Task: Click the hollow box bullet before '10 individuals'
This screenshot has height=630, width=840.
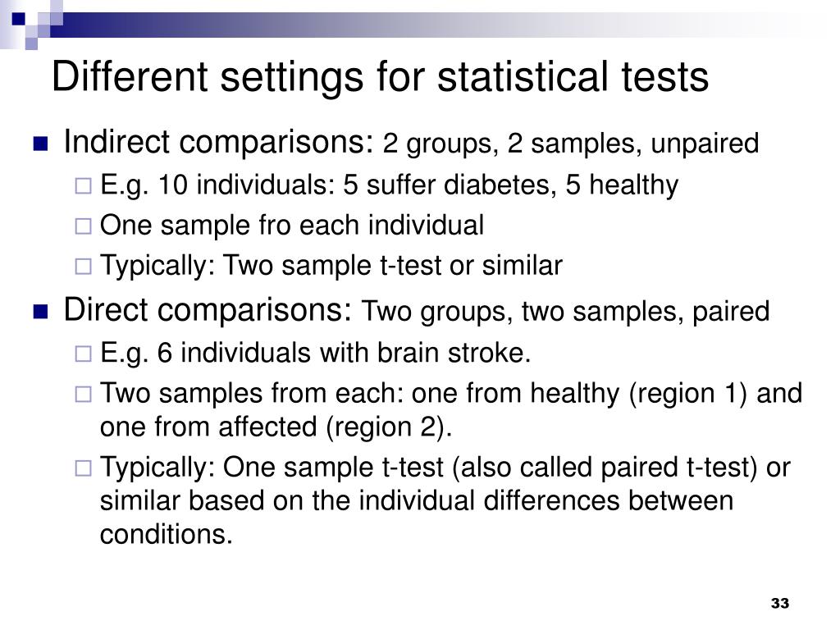Action: pos(83,186)
